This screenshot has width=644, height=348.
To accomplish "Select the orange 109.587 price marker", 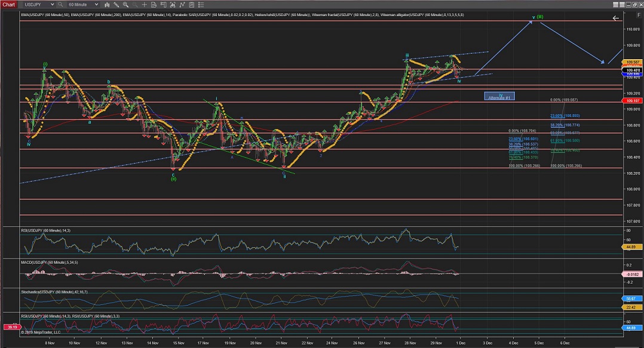I will 631,62.
